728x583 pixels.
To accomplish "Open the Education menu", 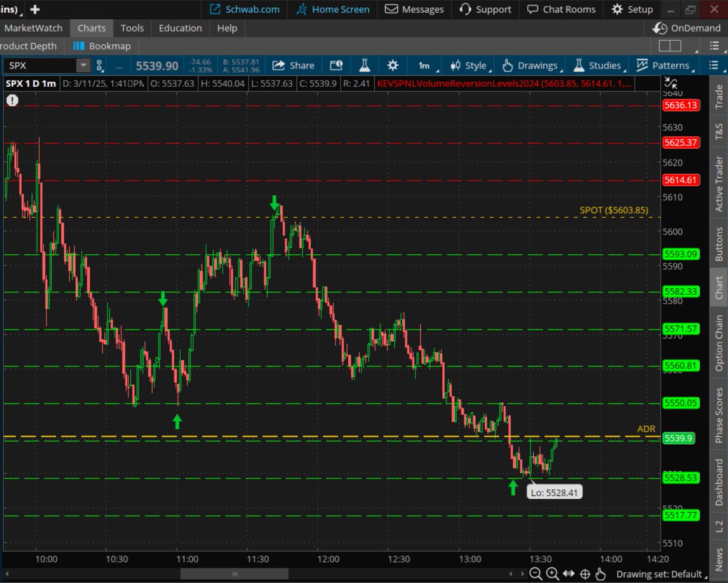I will [180, 28].
